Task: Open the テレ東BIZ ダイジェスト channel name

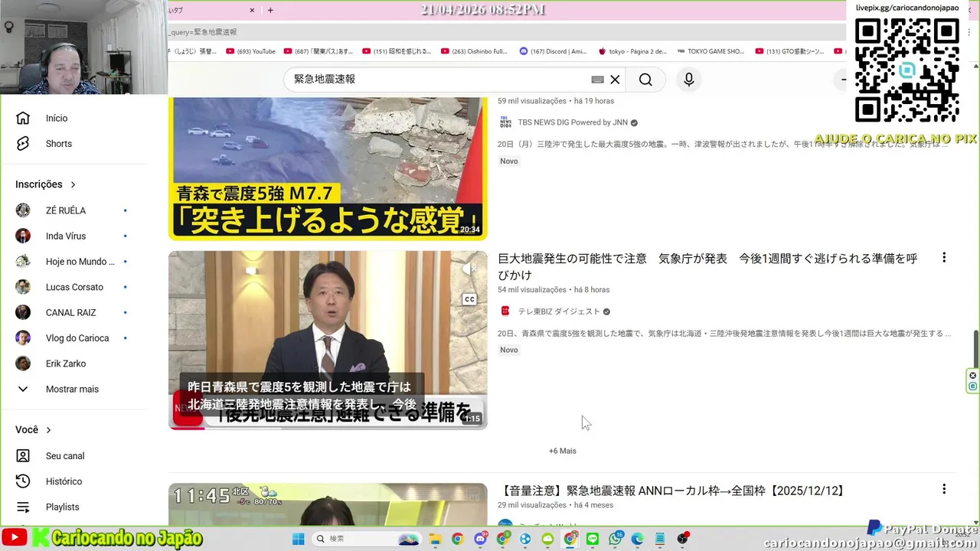Action: point(559,311)
